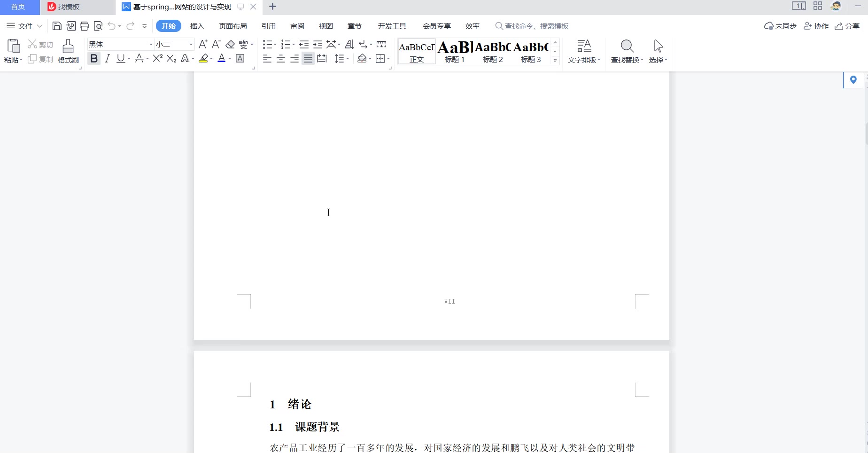Click the Redo arrow icon

(131, 26)
